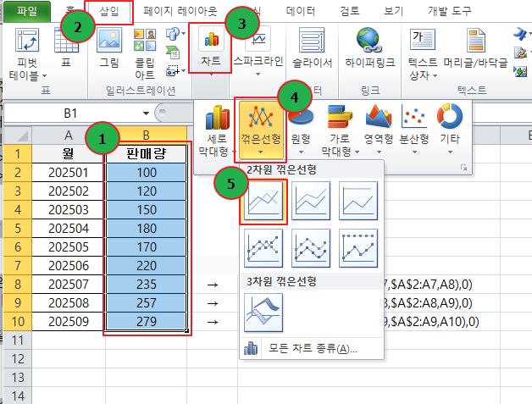Insert a 피벗 테이블
The height and width of the screenshot is (404, 532).
(27, 54)
